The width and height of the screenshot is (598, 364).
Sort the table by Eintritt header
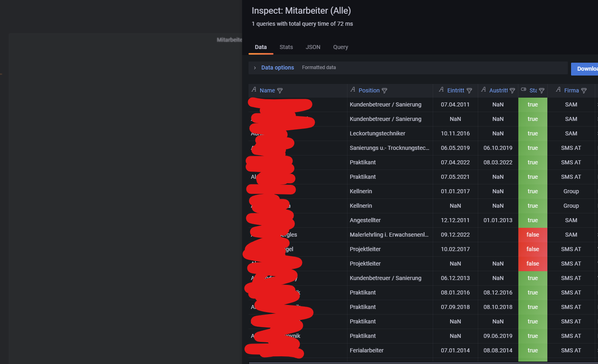pos(455,90)
